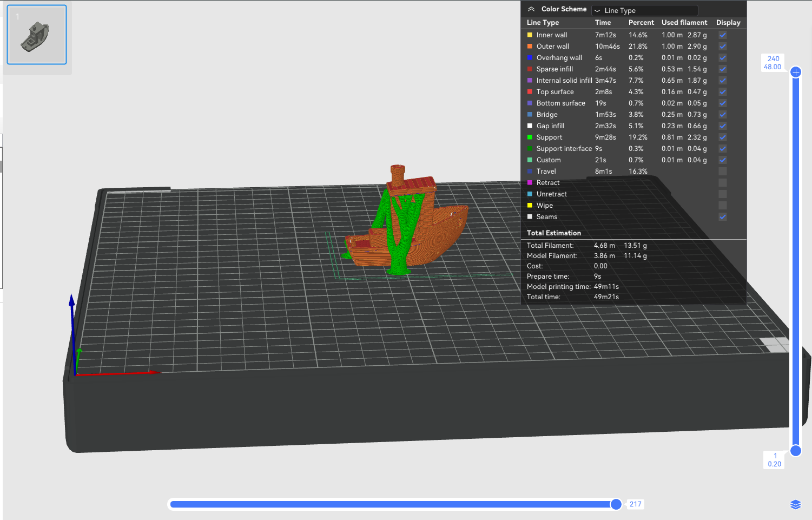The height and width of the screenshot is (520, 812).
Task: Select the plate 1 Benchy thumbnail
Action: 37,35
